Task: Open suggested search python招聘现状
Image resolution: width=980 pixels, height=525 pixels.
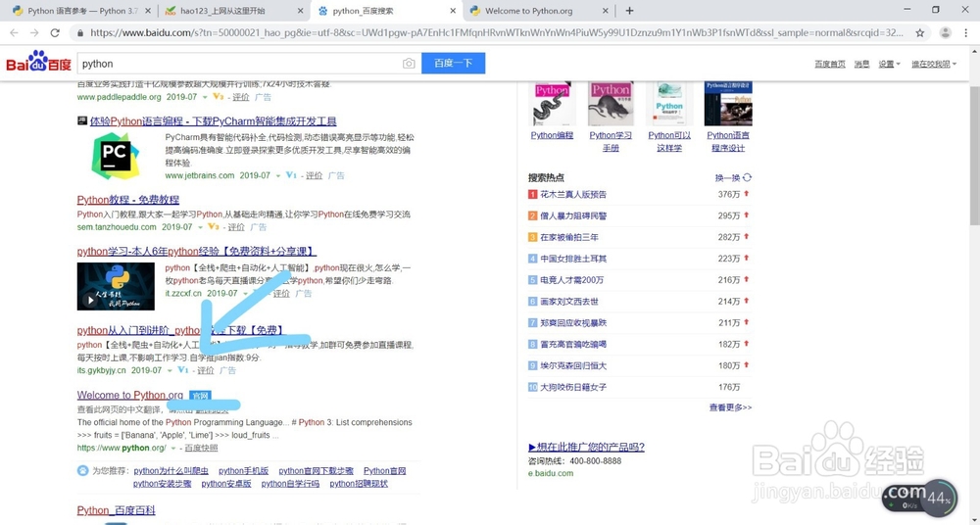Action: (359, 484)
